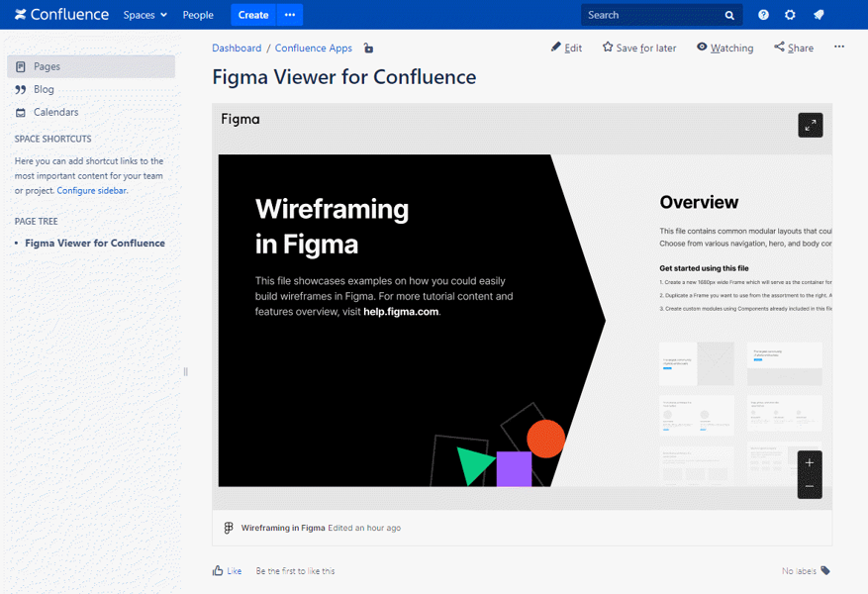Open the settings gear menu
Image resolution: width=868 pixels, height=594 pixels.
point(790,15)
